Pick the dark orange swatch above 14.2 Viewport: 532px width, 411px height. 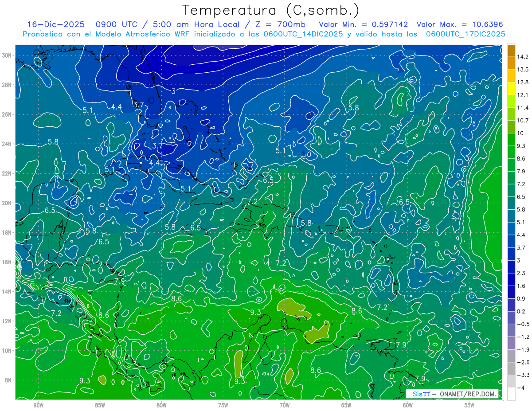[511, 51]
